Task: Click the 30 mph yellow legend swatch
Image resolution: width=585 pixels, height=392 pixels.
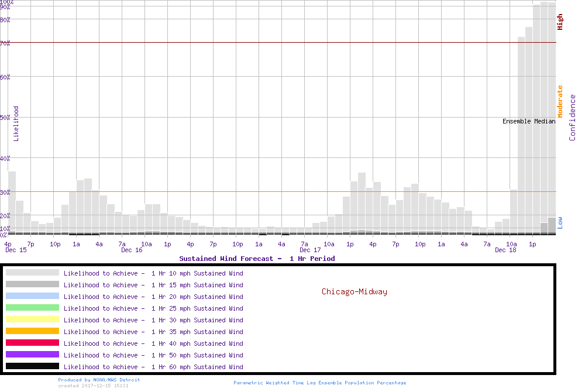Action: tap(32, 319)
